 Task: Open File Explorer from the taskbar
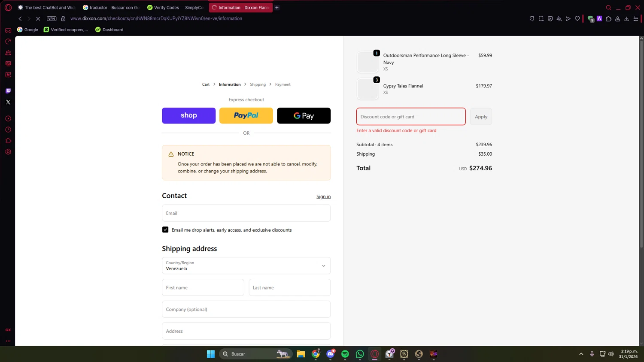pyautogui.click(x=301, y=354)
